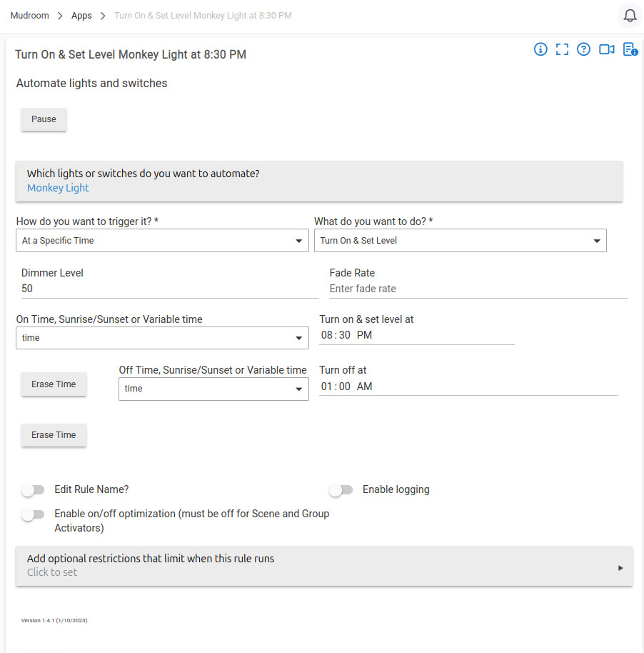Click the app info circle icon
The height and width of the screenshot is (653, 644).
[540, 49]
